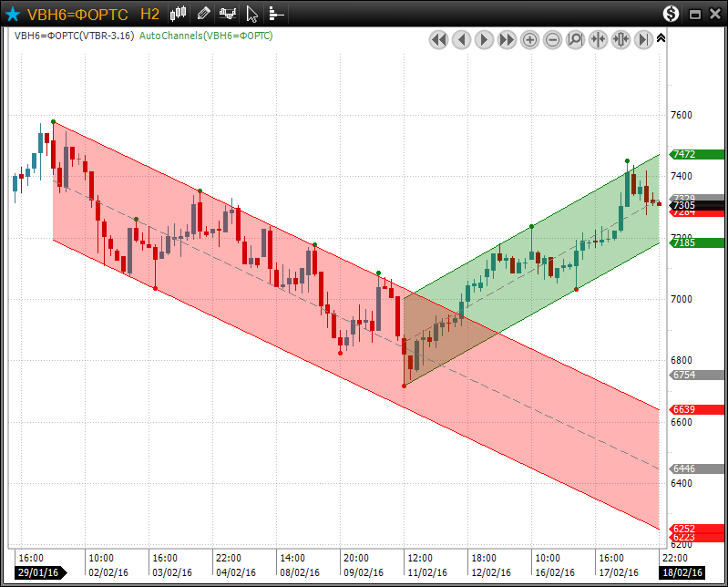
Task: Open the H2 timeframe selector
Action: click(x=150, y=14)
